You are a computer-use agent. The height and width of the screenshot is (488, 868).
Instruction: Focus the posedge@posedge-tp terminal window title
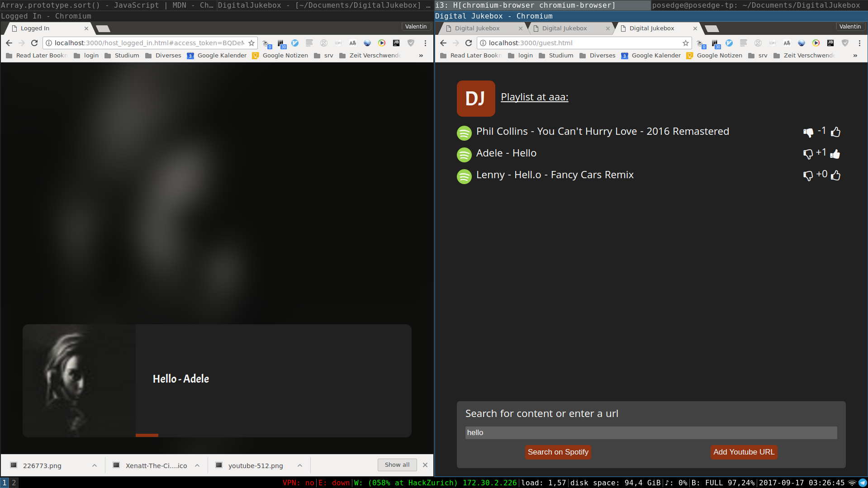pyautogui.click(x=759, y=5)
